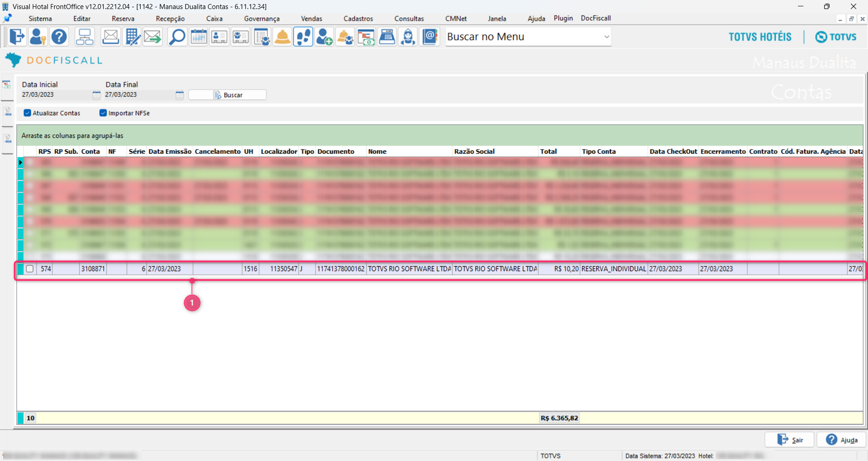Click the Data Inicial date field
The image size is (868, 461).
tap(55, 95)
